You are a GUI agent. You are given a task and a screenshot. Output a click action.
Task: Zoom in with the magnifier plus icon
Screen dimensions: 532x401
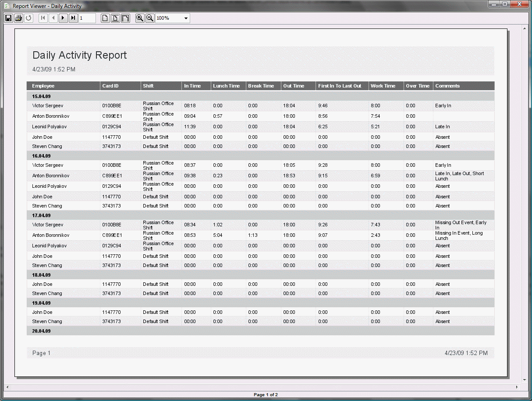[140, 18]
